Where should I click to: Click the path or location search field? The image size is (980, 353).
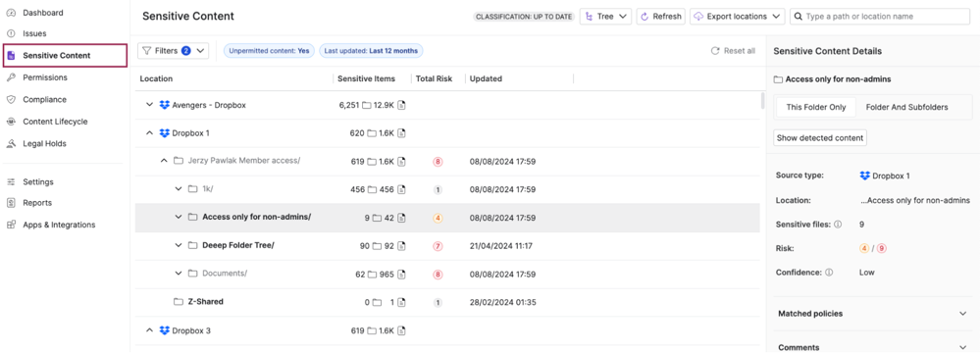880,17
